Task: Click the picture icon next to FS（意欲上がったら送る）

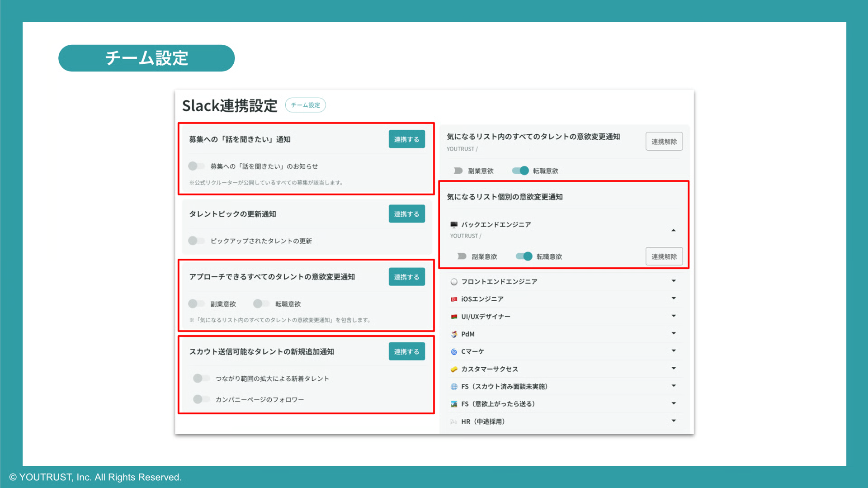Action: (453, 404)
